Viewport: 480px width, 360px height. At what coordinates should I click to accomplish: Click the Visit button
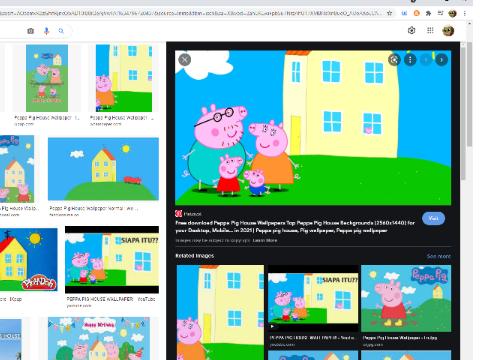click(433, 218)
